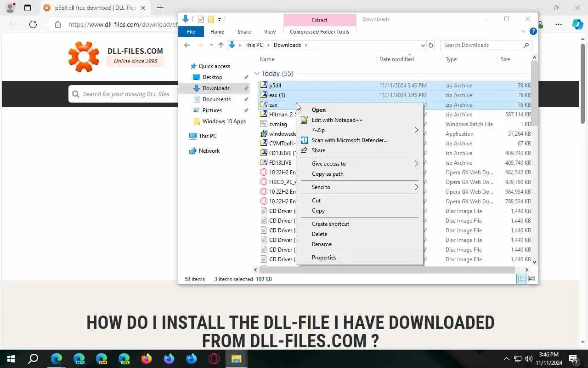The height and width of the screenshot is (368, 588).
Task: Open a new tab in Edge
Action: [160, 8]
